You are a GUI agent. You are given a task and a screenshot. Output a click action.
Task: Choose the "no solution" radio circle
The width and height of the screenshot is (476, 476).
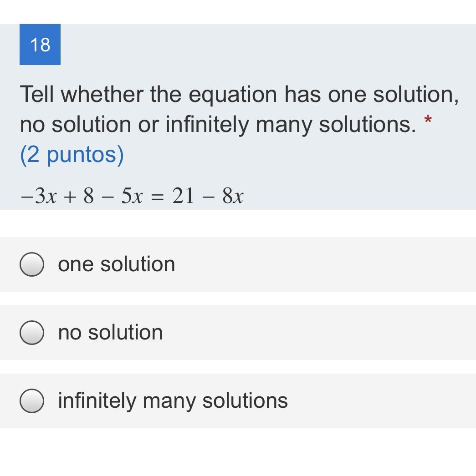tap(32, 333)
